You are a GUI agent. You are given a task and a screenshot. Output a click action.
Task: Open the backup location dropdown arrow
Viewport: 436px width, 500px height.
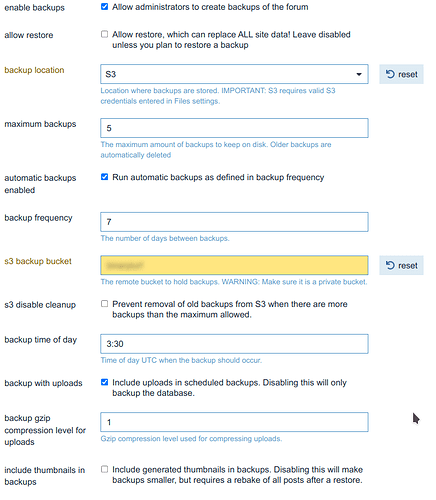(359, 74)
